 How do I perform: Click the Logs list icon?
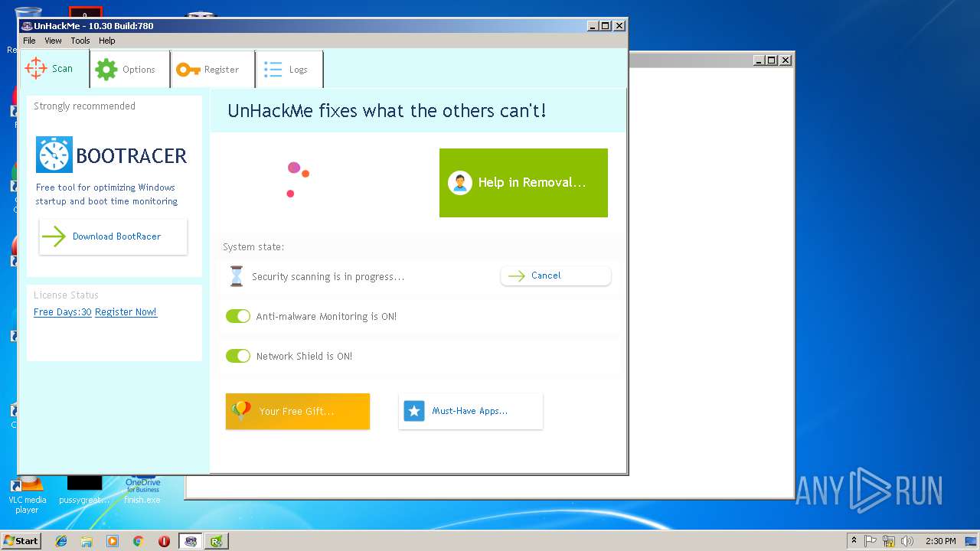(x=273, y=70)
